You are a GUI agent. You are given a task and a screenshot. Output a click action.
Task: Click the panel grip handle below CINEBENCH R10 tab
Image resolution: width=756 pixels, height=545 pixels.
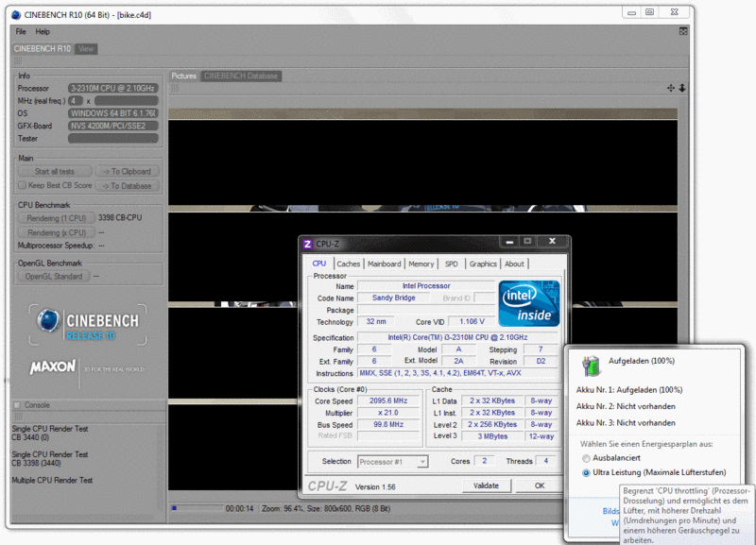[18, 61]
